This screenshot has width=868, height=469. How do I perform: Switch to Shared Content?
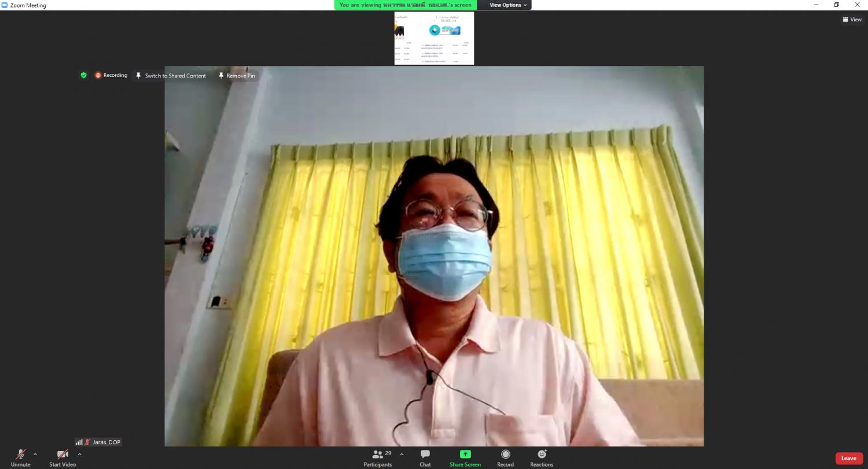click(171, 76)
